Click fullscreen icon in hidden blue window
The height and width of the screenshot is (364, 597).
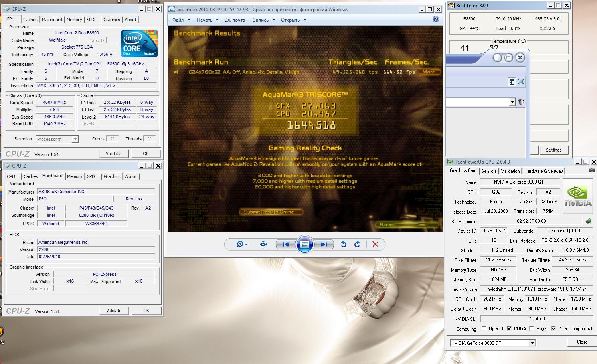coord(521,81)
